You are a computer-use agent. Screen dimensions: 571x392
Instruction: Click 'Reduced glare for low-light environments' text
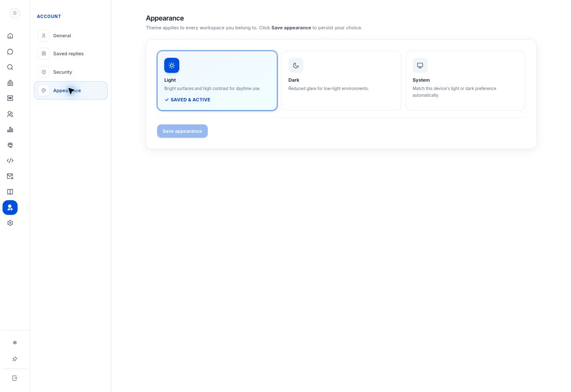click(x=328, y=88)
